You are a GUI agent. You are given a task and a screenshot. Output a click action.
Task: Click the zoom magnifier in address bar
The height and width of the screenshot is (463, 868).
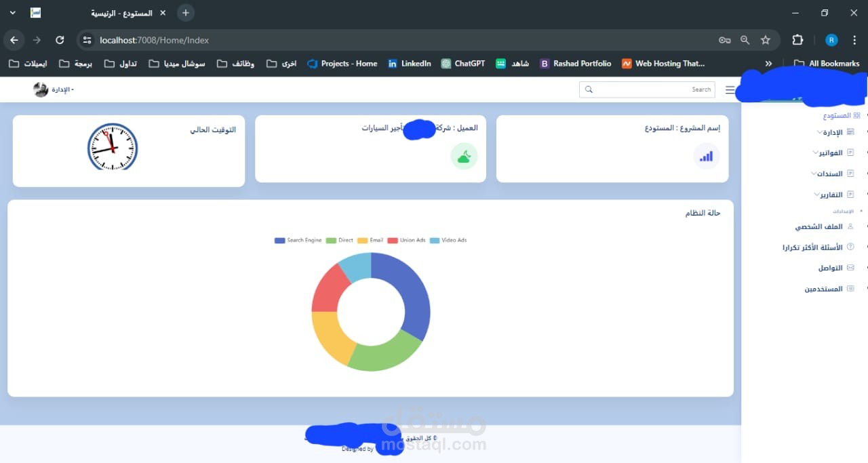click(745, 40)
